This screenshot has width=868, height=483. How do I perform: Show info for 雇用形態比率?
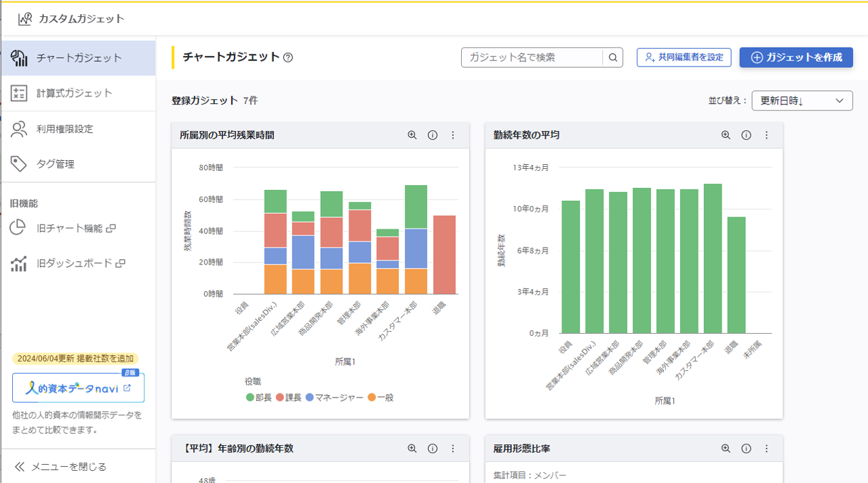coord(747,448)
